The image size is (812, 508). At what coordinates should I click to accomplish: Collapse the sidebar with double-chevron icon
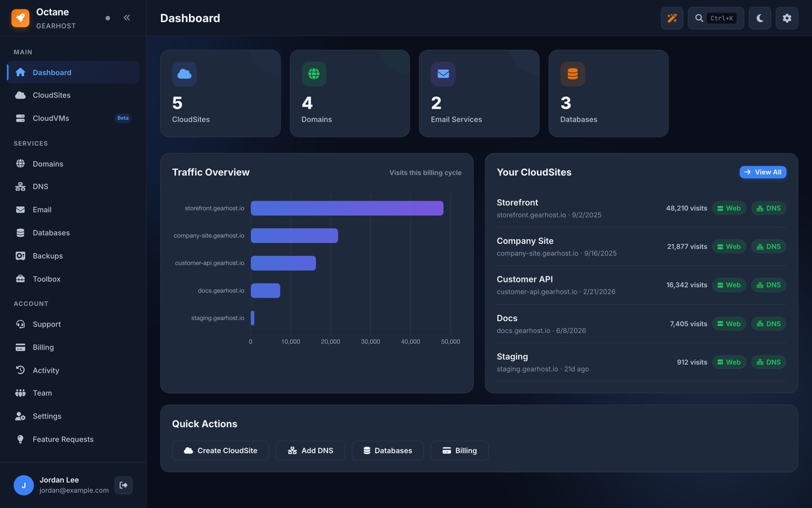tap(127, 18)
